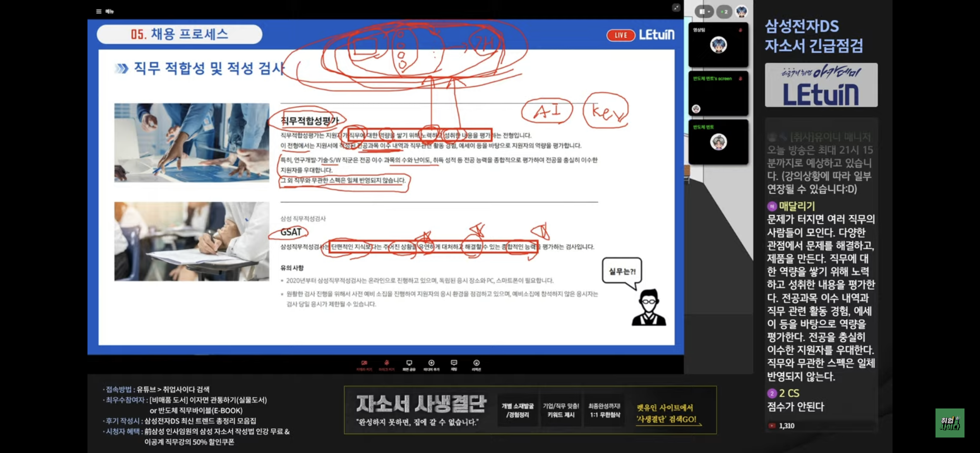Click the muted mic icon on 영상팀 tile
This screenshot has height=453, width=980.
click(x=740, y=30)
